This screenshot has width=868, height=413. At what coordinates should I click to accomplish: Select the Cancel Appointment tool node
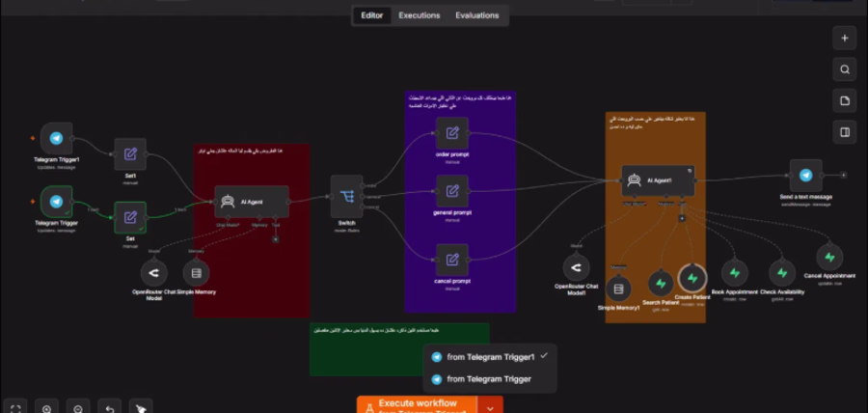829,258
